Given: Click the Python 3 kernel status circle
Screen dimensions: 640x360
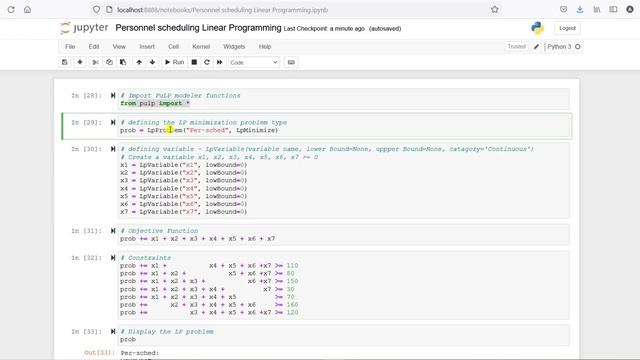Looking at the screenshot, I should click(x=578, y=47).
